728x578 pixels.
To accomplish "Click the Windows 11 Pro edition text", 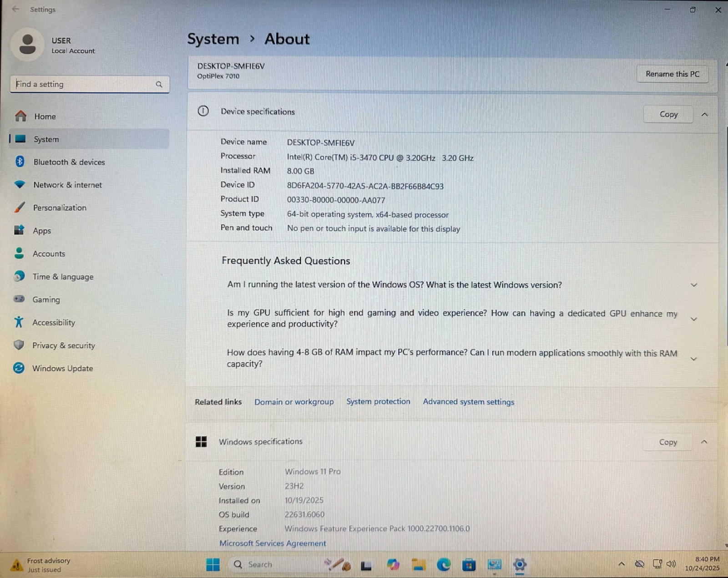I will (x=313, y=472).
